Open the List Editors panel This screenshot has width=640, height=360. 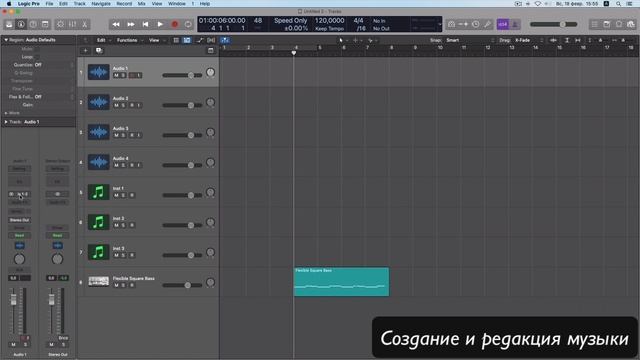click(x=595, y=24)
